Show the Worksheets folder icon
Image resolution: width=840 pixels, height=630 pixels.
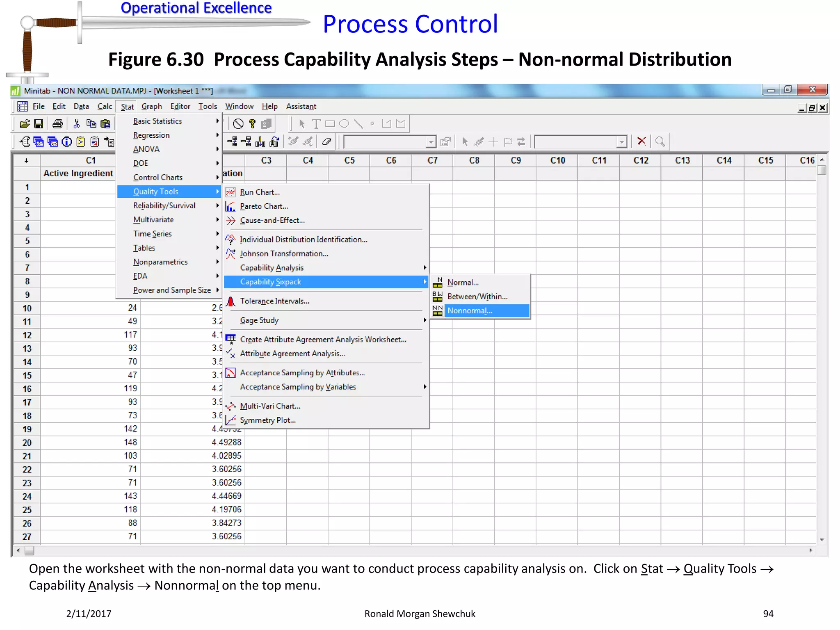coord(39,142)
